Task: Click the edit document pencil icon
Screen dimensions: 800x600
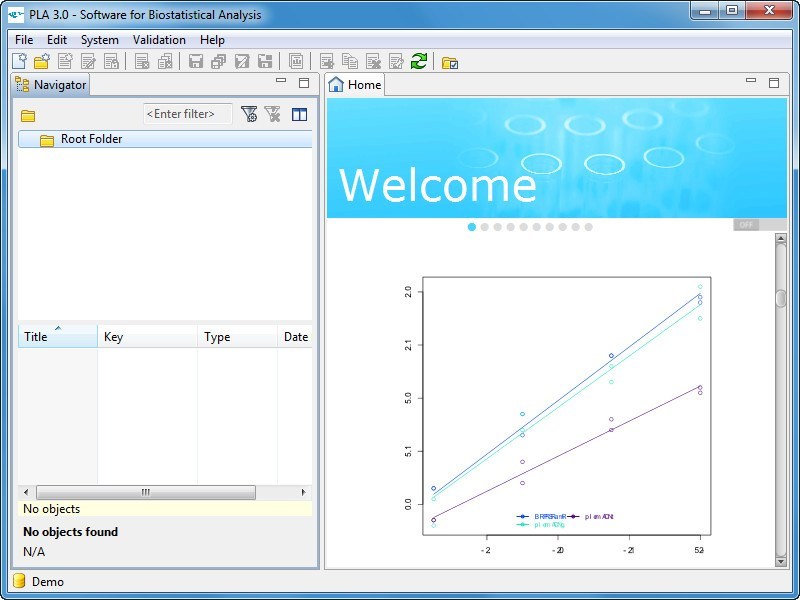Action: coord(88,61)
